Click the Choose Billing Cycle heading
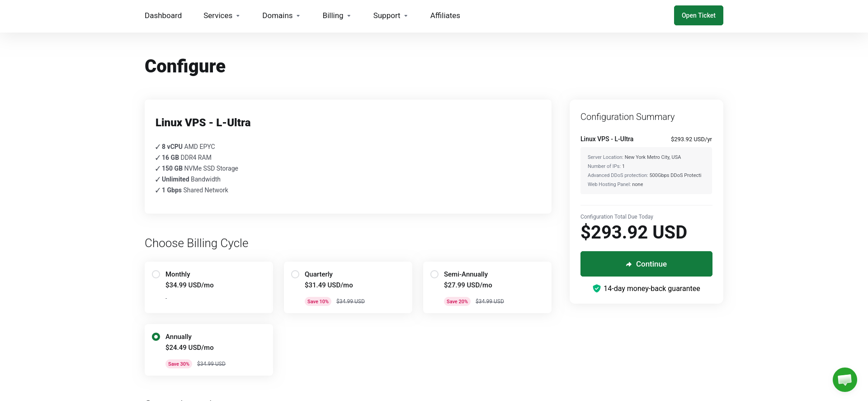The height and width of the screenshot is (401, 868). tap(196, 243)
